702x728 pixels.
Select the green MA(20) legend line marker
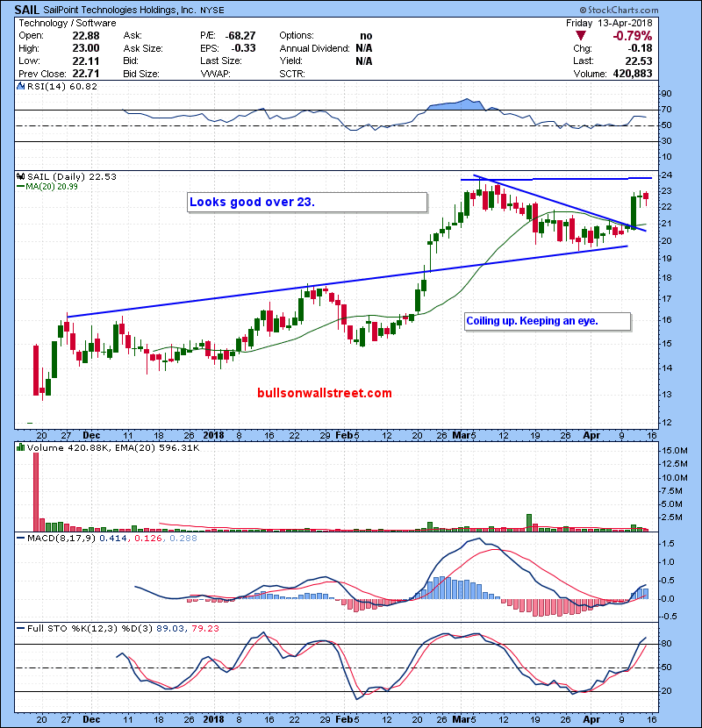point(20,187)
